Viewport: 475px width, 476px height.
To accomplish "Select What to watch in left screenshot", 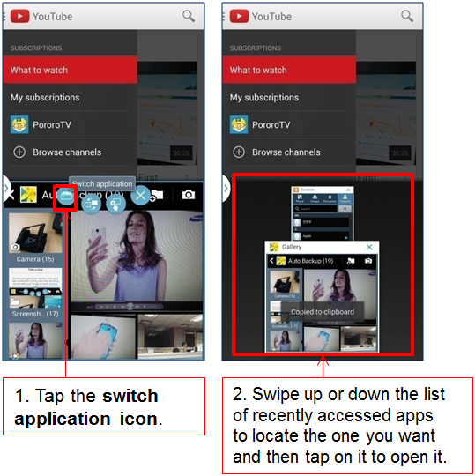I will (x=71, y=70).
